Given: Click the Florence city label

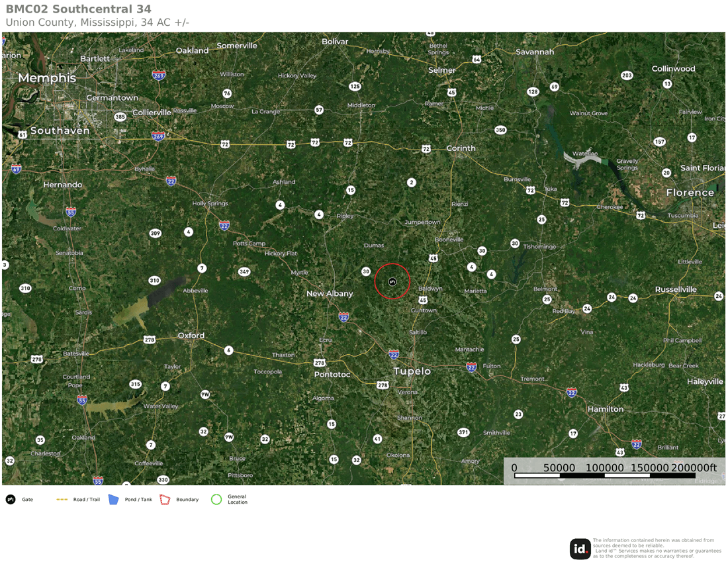Looking at the screenshot, I should coord(690,193).
